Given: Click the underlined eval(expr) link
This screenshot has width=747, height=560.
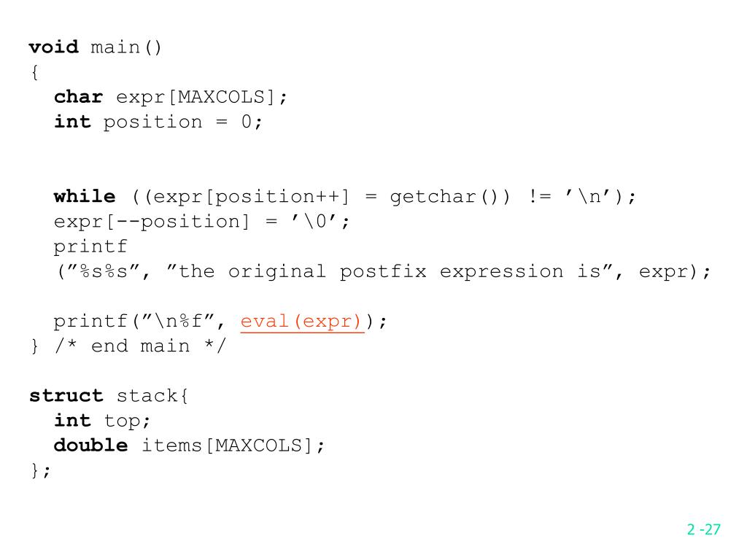Looking at the screenshot, I should [302, 322].
